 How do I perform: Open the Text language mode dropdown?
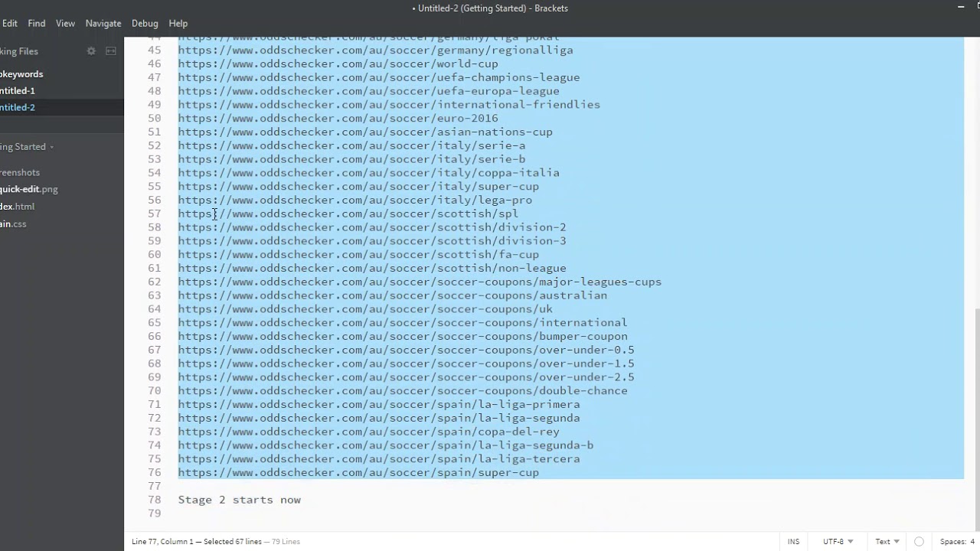click(887, 541)
